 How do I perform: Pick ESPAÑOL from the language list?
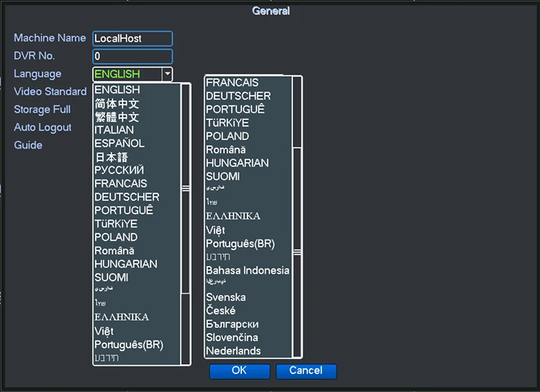137,144
